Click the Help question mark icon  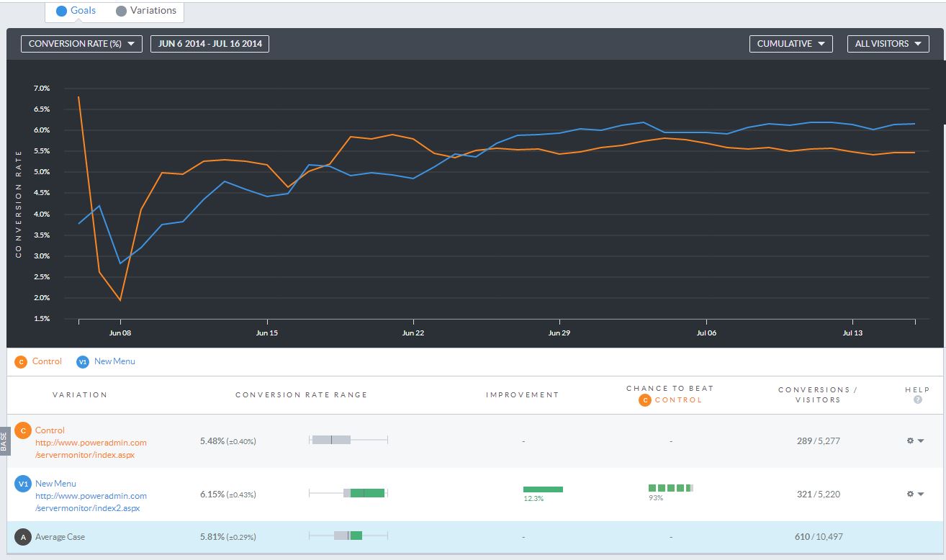(x=917, y=399)
